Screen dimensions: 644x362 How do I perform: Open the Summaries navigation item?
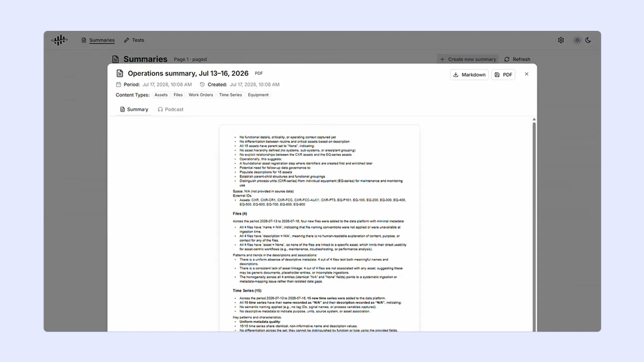point(98,40)
